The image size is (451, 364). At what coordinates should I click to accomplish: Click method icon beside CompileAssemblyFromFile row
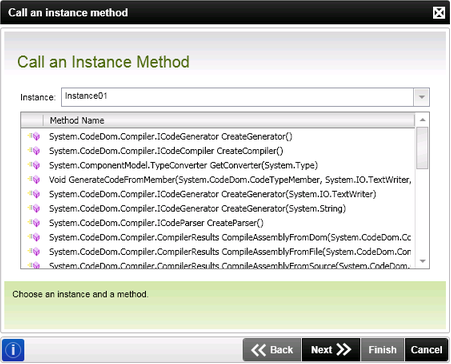point(34,251)
